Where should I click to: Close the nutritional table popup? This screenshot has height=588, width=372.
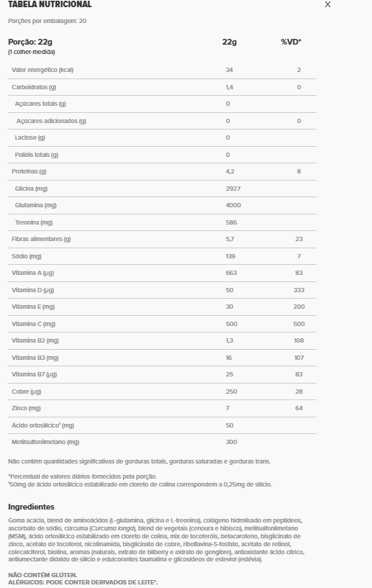(327, 4)
